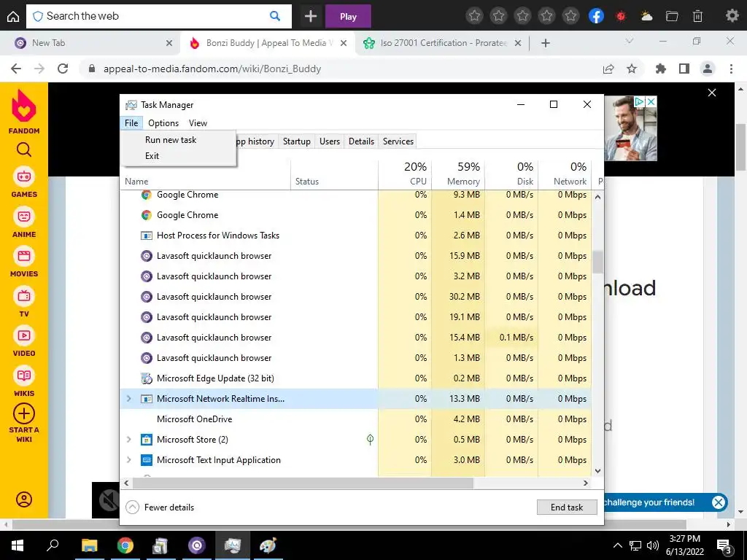Open the profile avatar icon in browser
This screenshot has height=560, width=747.
click(708, 69)
